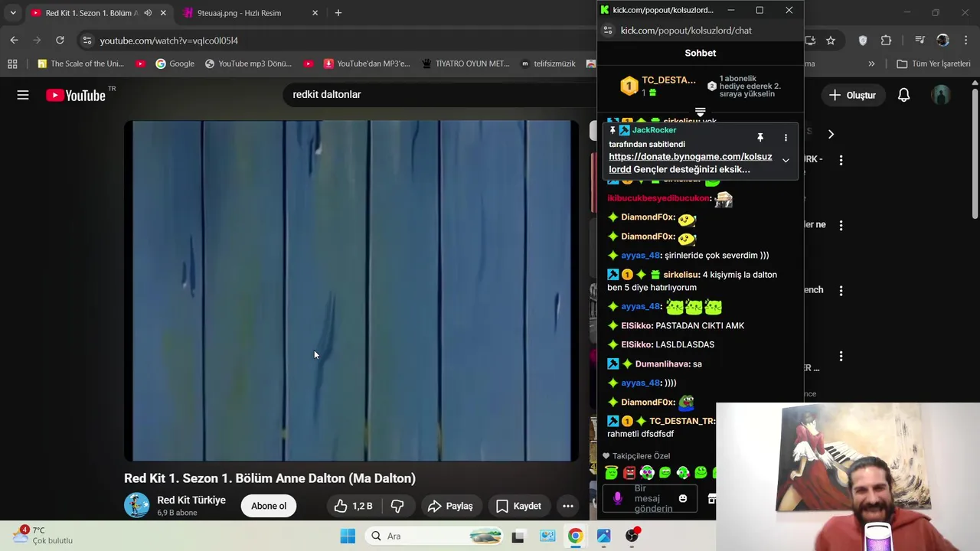Click the install app icon in address bar
This screenshot has height=551, width=980.
(x=810, y=40)
